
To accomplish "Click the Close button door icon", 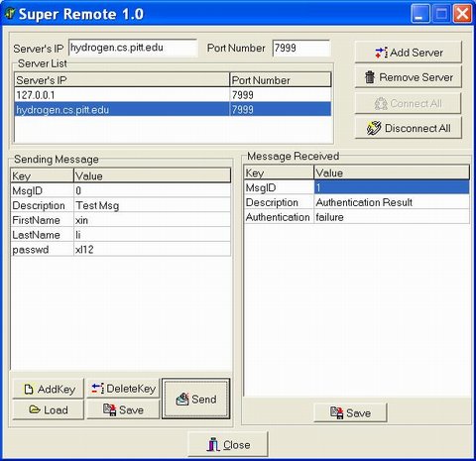I will coord(213,444).
